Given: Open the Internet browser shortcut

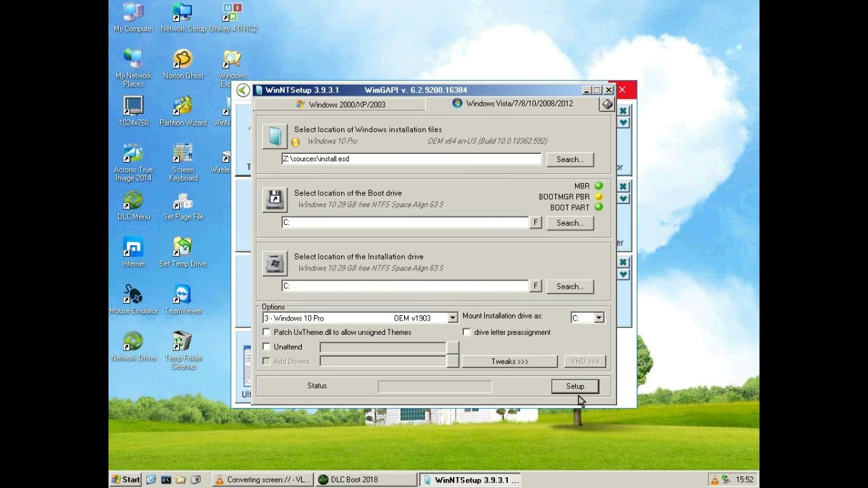Looking at the screenshot, I should [134, 253].
